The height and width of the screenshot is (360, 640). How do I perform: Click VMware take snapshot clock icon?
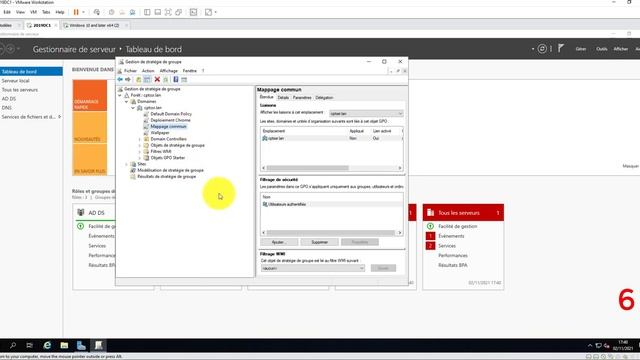point(111,12)
